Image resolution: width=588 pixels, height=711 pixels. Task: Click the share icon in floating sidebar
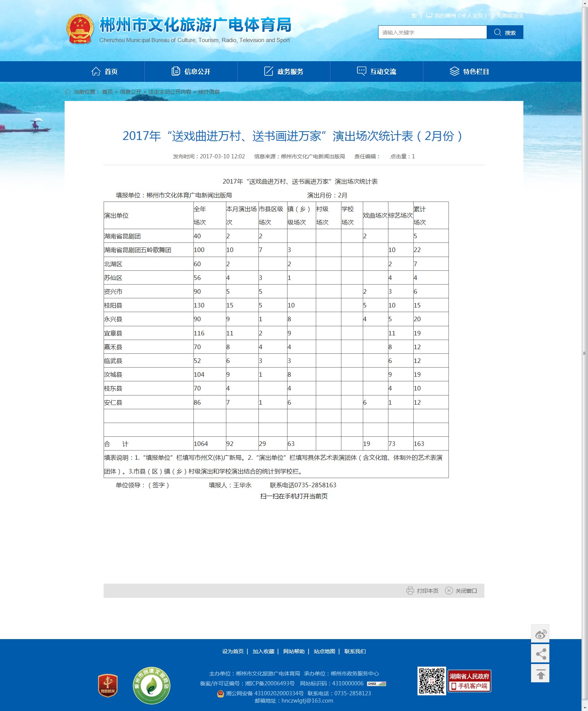540,654
